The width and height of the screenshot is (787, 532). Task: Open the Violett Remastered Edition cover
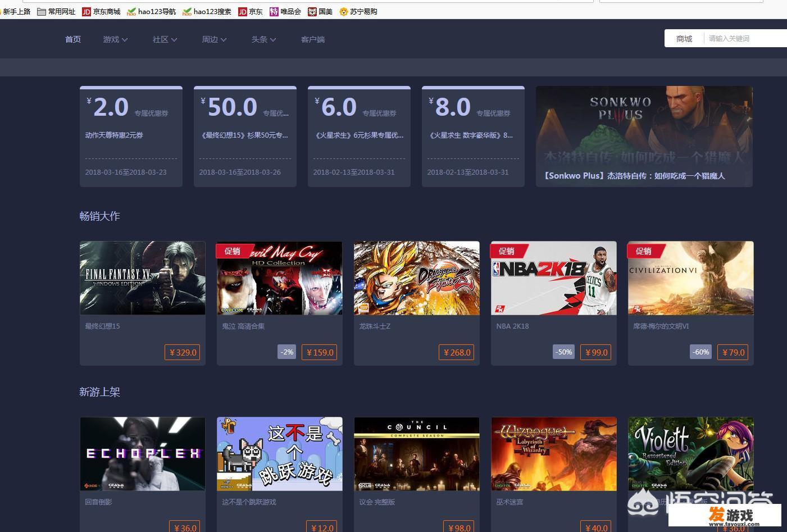(691, 454)
